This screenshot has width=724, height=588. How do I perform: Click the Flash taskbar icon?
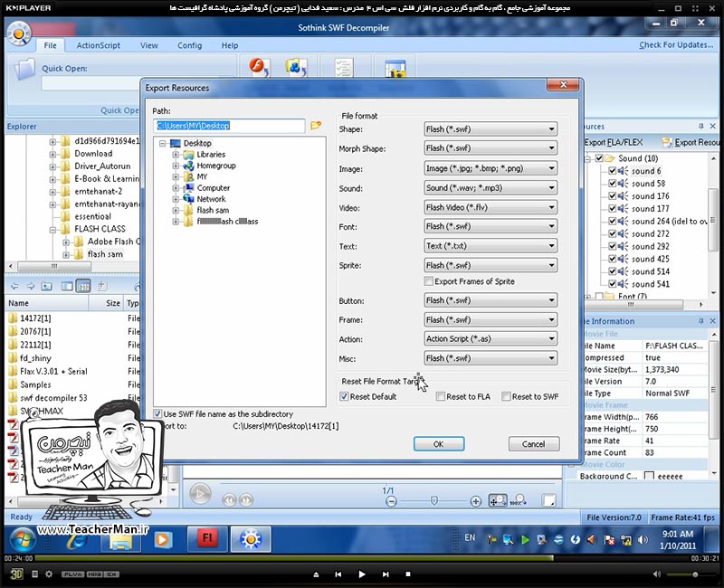pyautogui.click(x=207, y=538)
